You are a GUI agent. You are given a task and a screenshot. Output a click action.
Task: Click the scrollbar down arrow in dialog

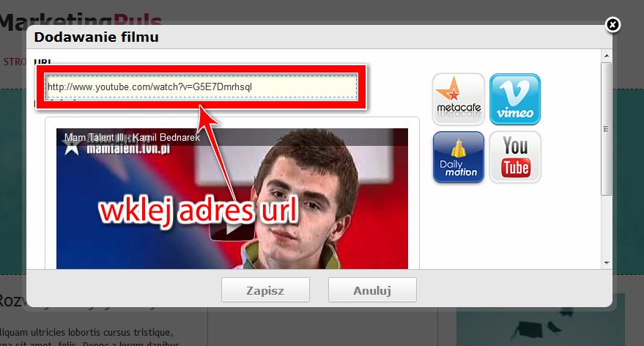606,262
